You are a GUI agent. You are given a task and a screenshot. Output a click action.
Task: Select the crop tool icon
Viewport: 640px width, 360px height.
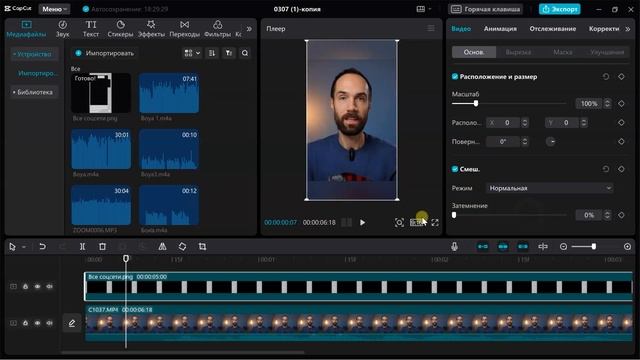(202, 247)
